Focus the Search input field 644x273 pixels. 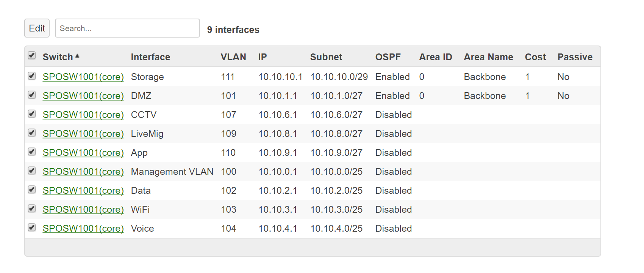(127, 28)
